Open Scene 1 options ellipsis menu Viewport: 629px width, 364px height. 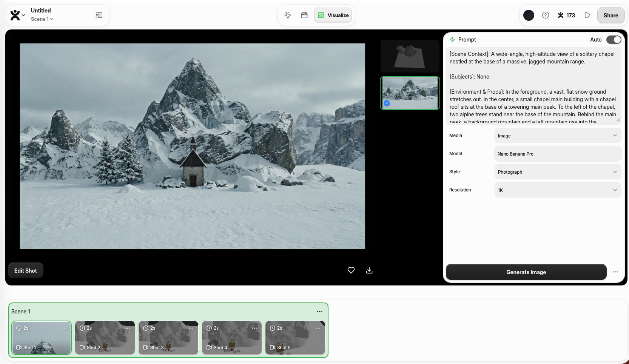[x=319, y=312]
